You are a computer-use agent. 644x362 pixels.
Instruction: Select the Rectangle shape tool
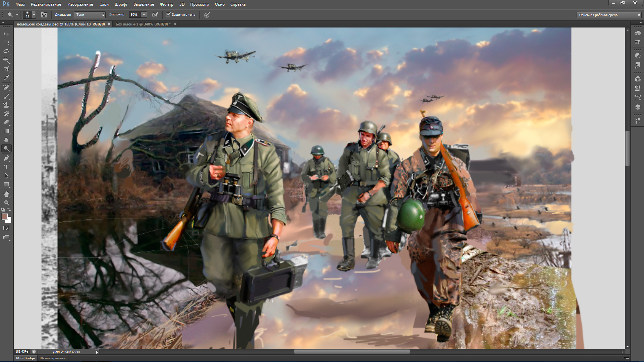pyautogui.click(x=6, y=184)
